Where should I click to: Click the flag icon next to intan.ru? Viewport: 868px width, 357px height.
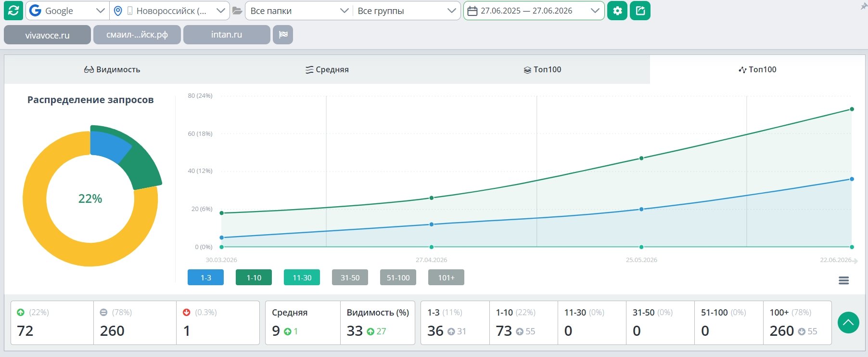tap(283, 35)
